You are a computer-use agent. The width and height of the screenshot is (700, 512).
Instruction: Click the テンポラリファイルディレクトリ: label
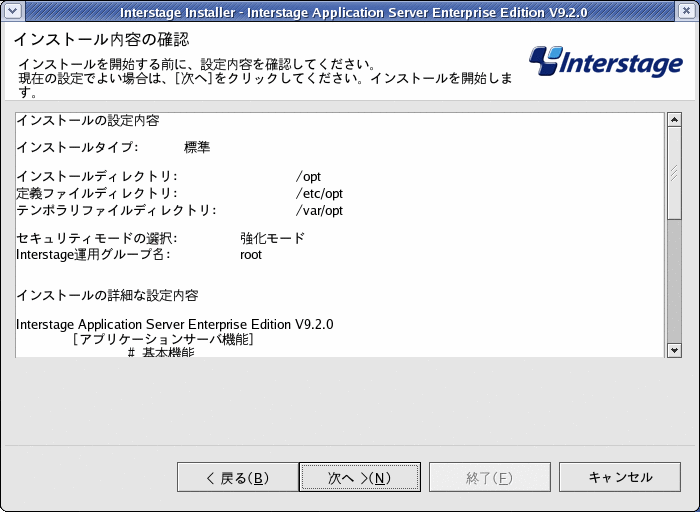click(117, 211)
